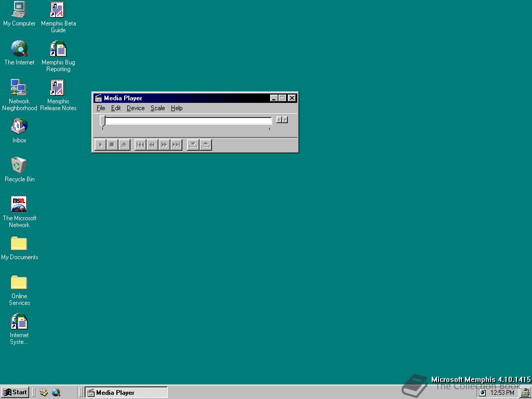
Task: Click the playback position slider thumb
Action: pos(102,122)
